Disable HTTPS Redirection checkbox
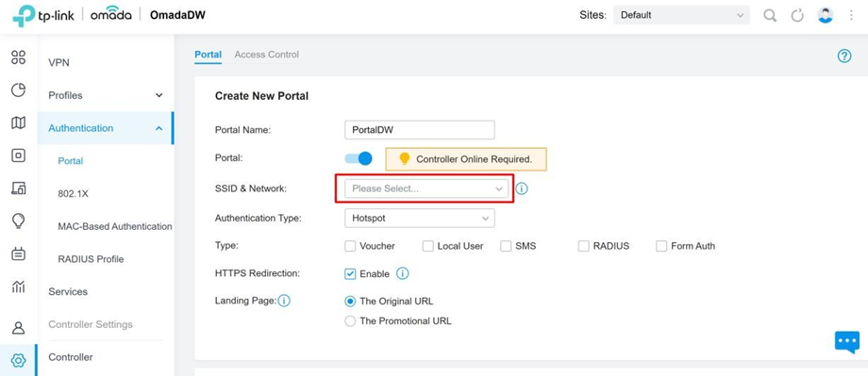The height and width of the screenshot is (376, 868). click(350, 273)
